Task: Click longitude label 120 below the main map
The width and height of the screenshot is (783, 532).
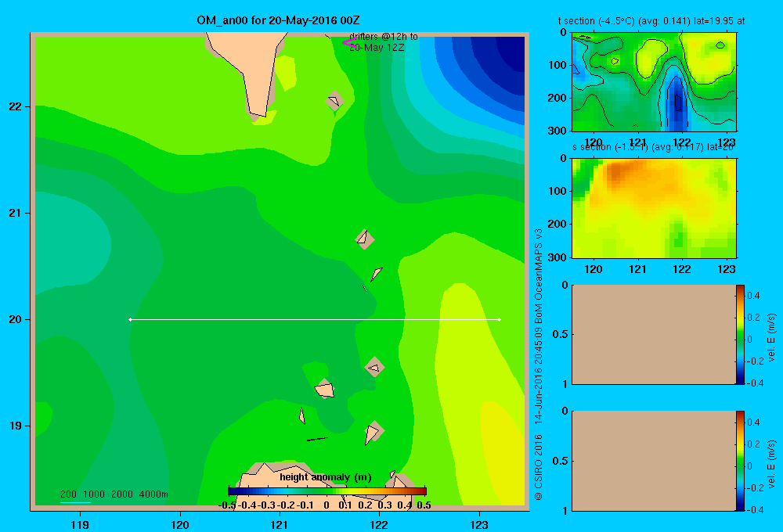Action: point(180,524)
